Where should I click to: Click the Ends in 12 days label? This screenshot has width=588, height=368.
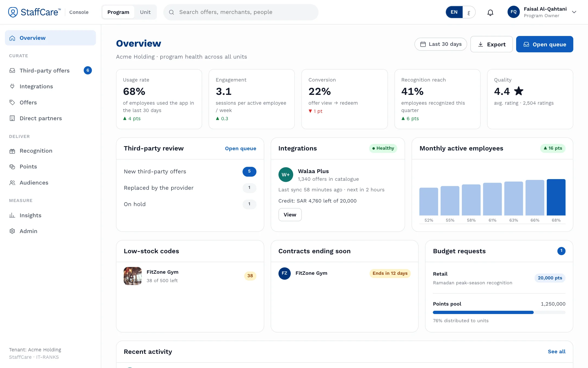point(390,273)
